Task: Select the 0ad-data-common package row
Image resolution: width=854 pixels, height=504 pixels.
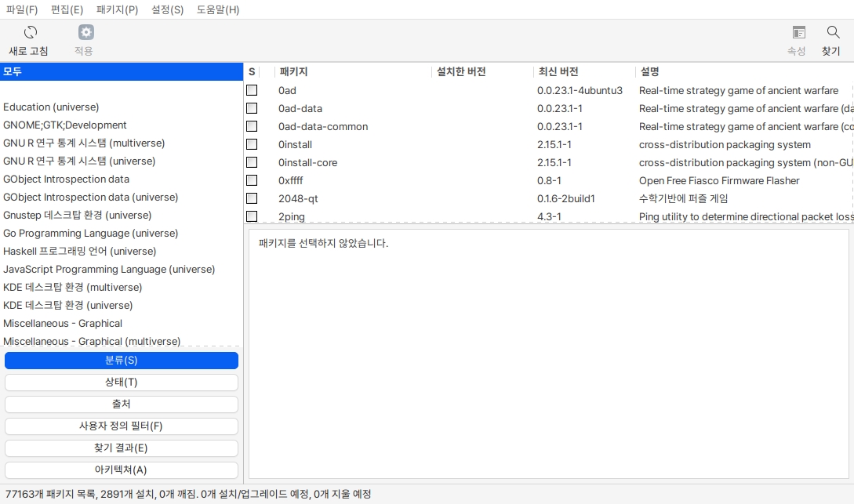Action: click(x=323, y=126)
